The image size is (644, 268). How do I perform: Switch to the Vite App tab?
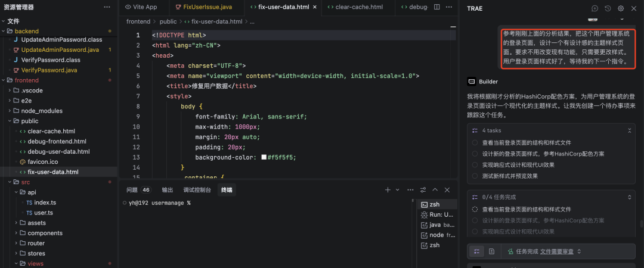point(141,7)
